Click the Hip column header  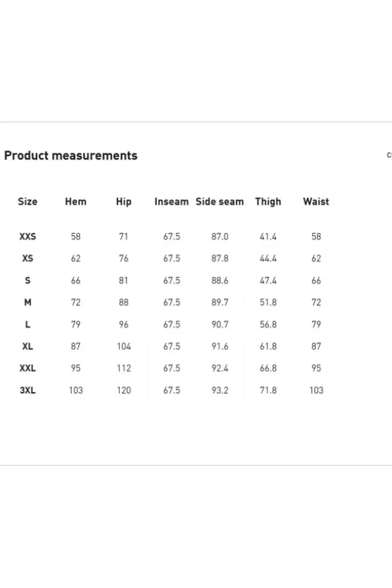(124, 202)
